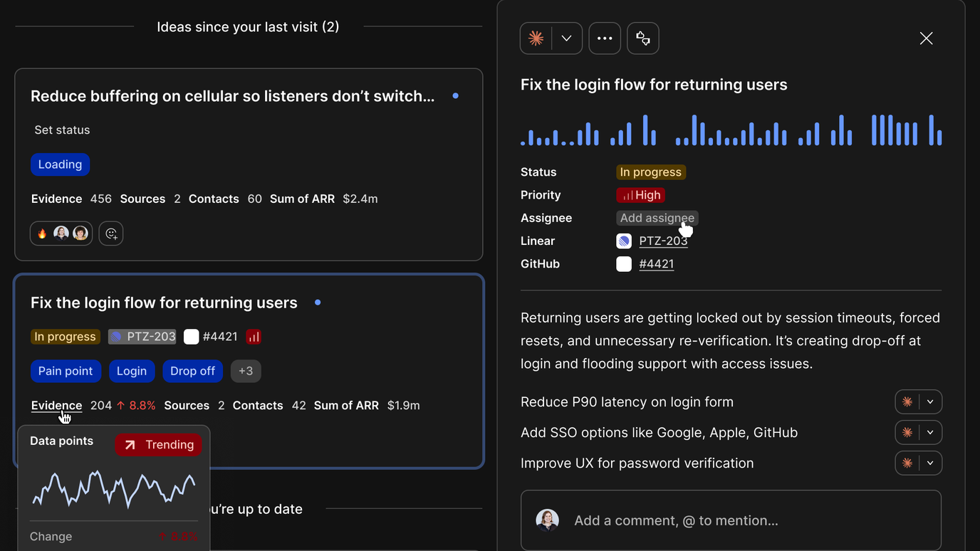Click the red priority bars icon on login card
This screenshot has height=551, width=980.
pos(254,337)
